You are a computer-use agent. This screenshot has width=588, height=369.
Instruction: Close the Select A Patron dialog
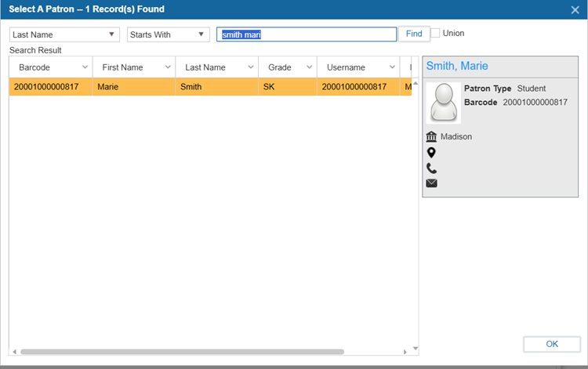click(575, 9)
